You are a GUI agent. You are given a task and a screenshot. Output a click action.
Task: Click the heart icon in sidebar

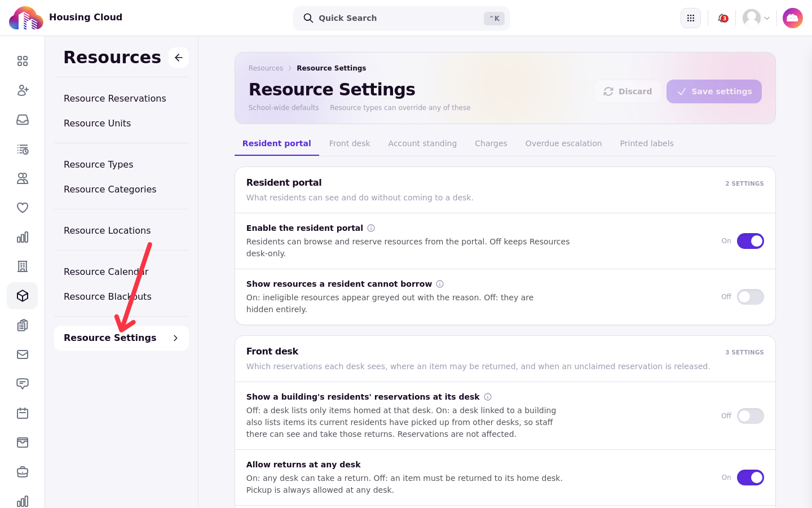23,208
